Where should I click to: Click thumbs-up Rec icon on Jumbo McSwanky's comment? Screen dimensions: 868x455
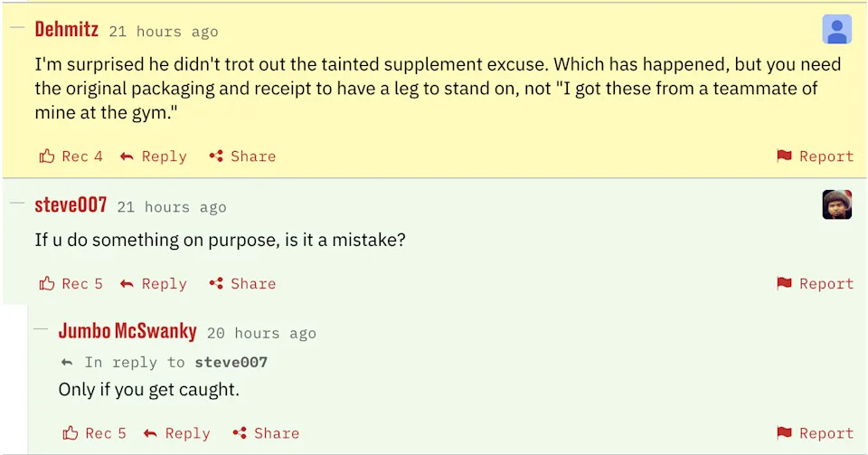[x=71, y=433]
